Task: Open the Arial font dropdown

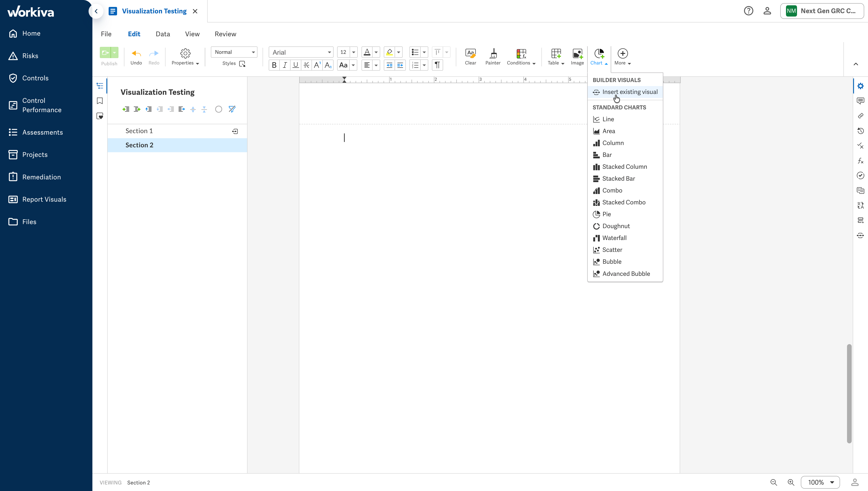Action: (x=301, y=52)
